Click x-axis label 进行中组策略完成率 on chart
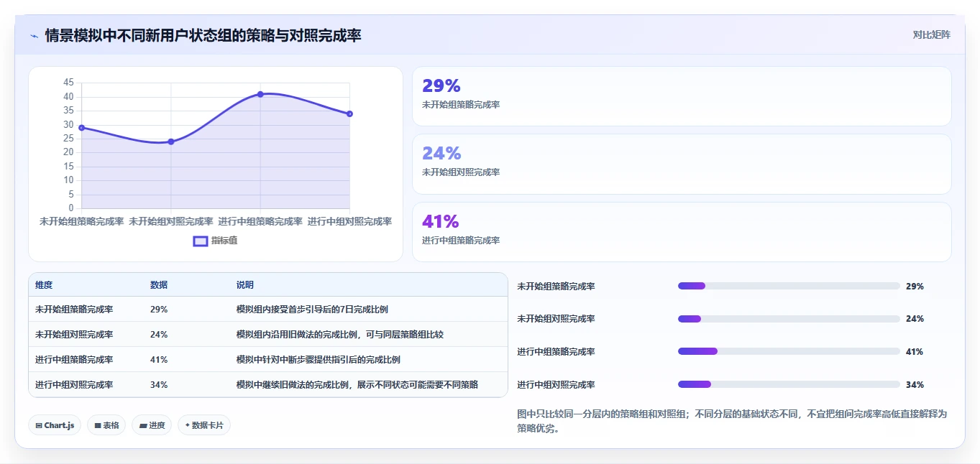This screenshot has height=464, width=980. [x=260, y=221]
